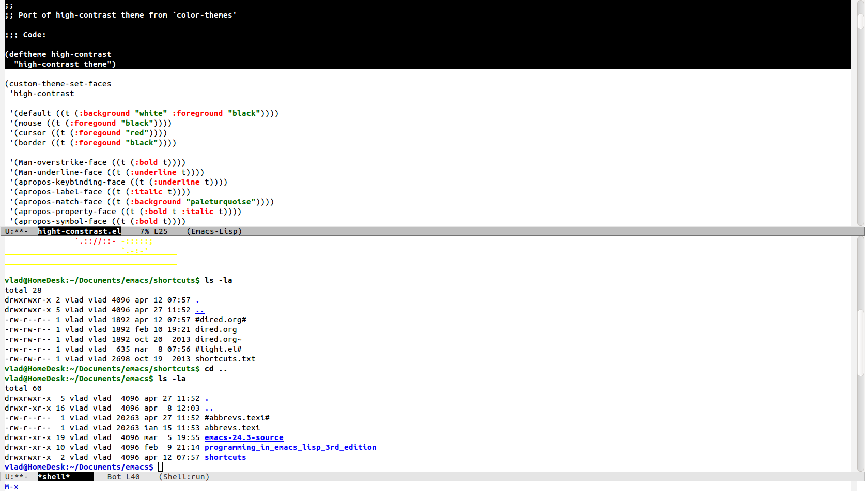Click the 'total 28' line in the shell
The height and width of the screenshot is (498, 868).
[x=23, y=290]
